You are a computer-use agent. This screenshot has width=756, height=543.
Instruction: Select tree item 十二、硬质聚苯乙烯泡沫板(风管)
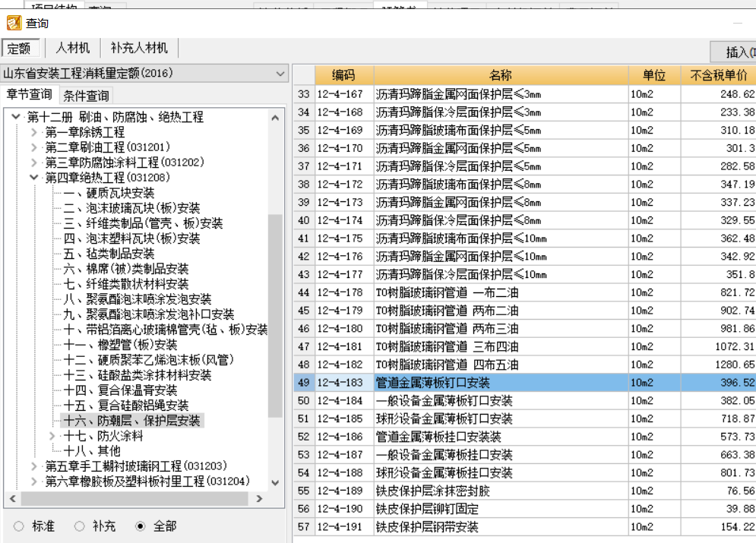pos(149,360)
